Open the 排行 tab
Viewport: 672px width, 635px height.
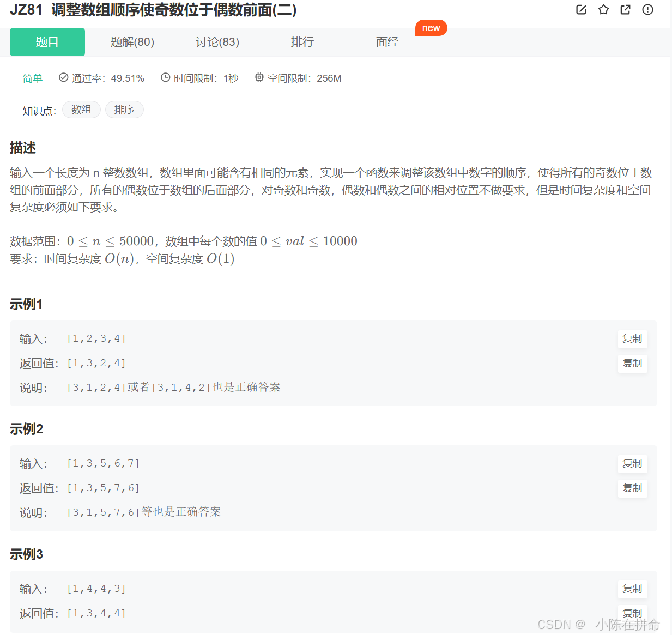(302, 42)
